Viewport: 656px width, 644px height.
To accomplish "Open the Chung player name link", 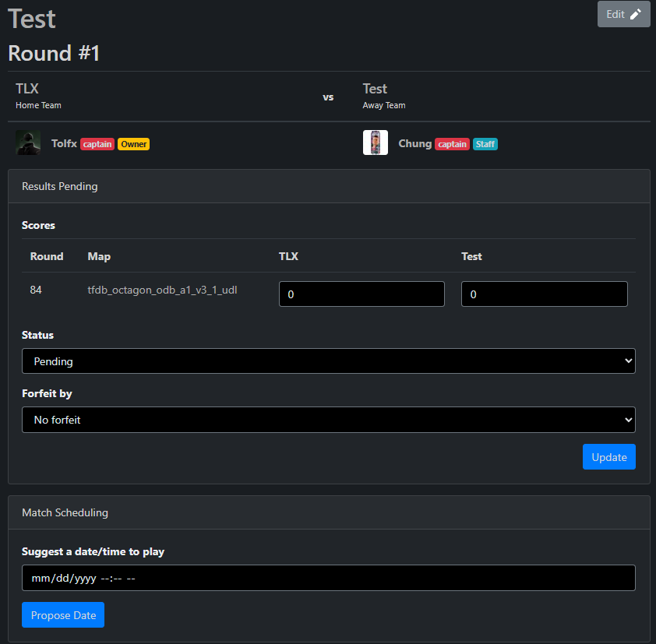I will [x=414, y=144].
